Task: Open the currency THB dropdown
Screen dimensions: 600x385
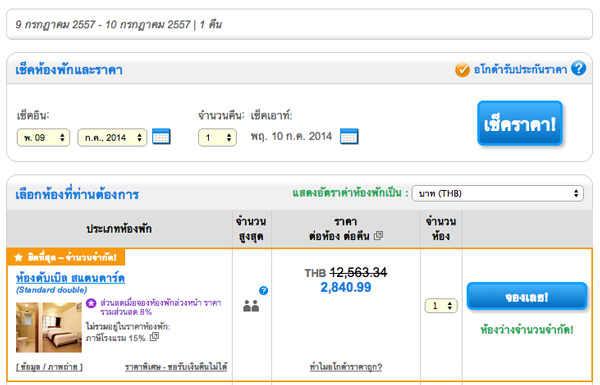Action: tap(497, 193)
